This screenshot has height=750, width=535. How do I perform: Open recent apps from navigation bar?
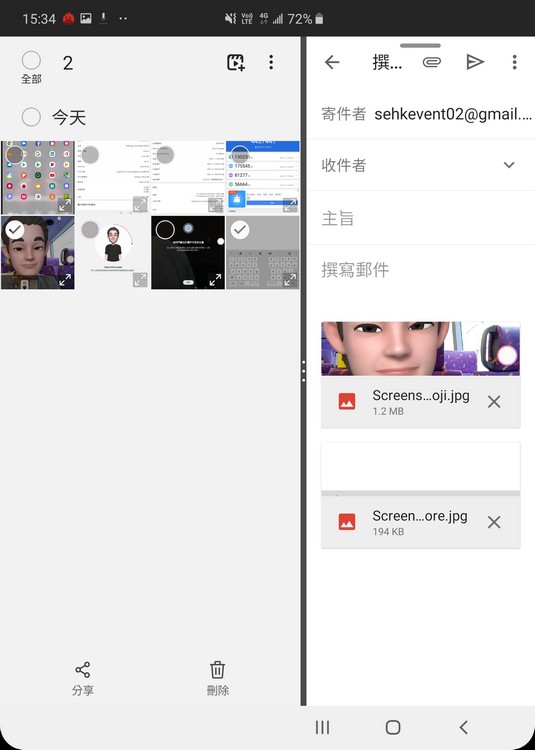coord(322,728)
